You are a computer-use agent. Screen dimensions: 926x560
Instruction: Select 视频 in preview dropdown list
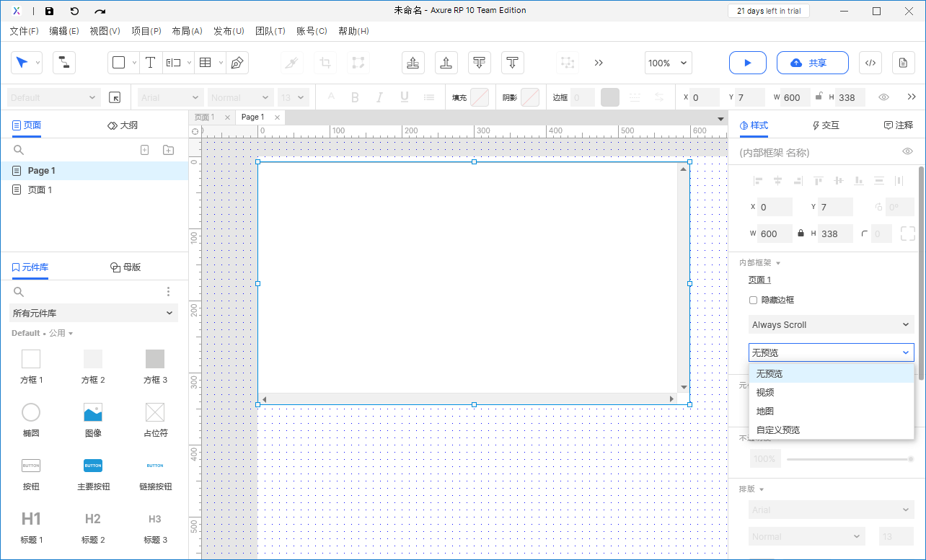(x=832, y=393)
